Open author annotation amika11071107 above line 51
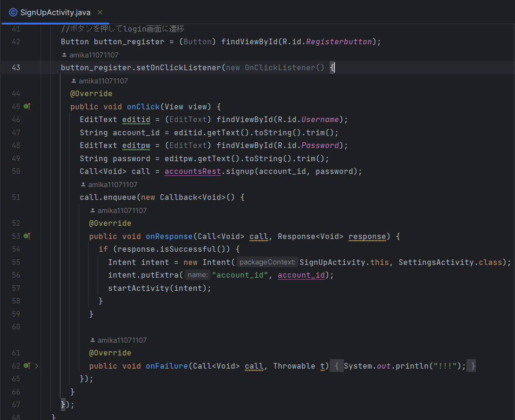This screenshot has width=515, height=420. [x=113, y=185]
